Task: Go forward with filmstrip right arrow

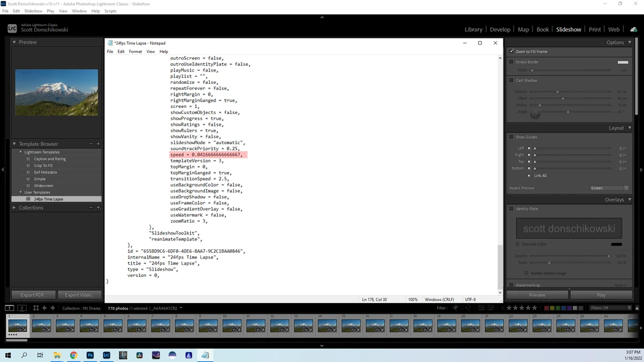Action: pos(53,308)
